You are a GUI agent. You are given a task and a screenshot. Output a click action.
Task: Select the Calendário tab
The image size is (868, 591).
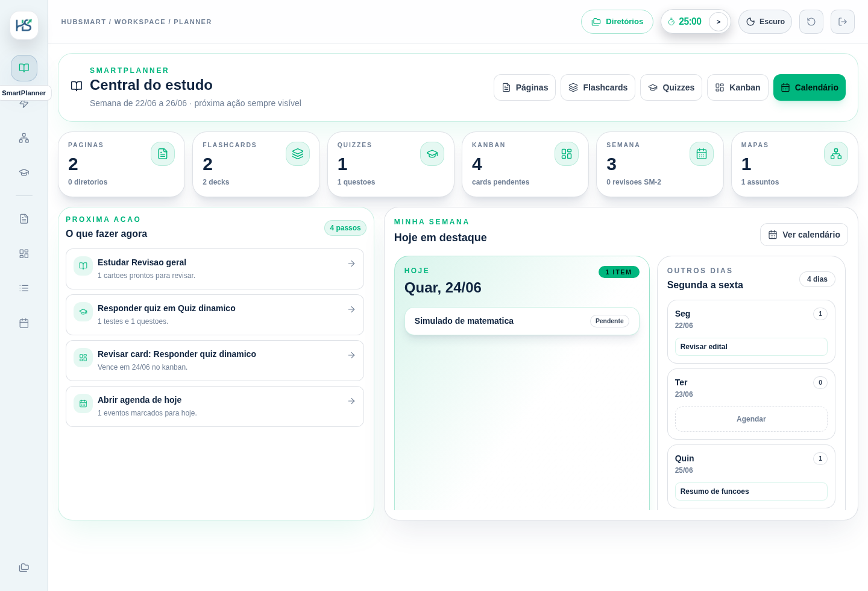point(810,87)
